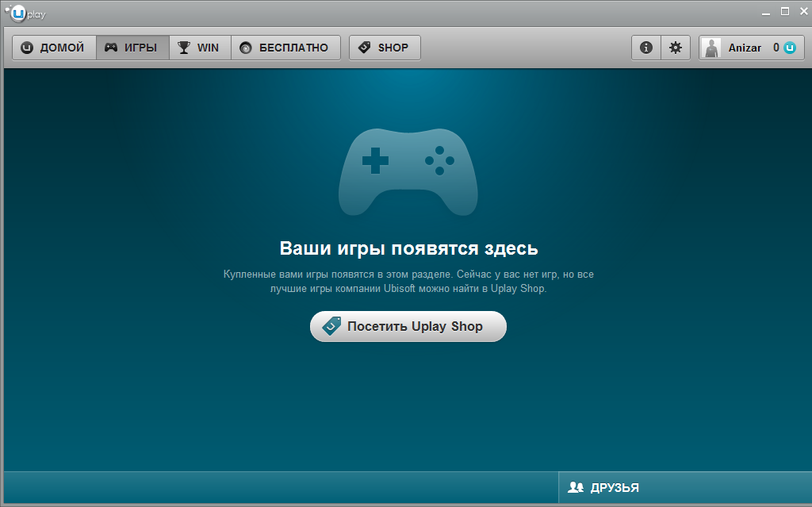Open the Anizar profile menu
This screenshot has width=812, height=507.
[752, 48]
